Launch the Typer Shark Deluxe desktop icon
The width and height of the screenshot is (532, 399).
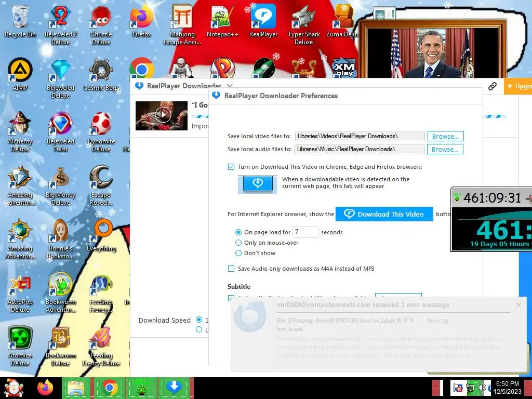(303, 24)
